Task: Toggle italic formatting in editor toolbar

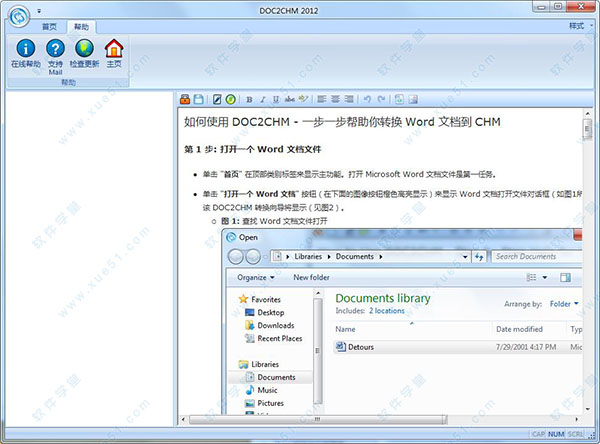Action: [263, 99]
